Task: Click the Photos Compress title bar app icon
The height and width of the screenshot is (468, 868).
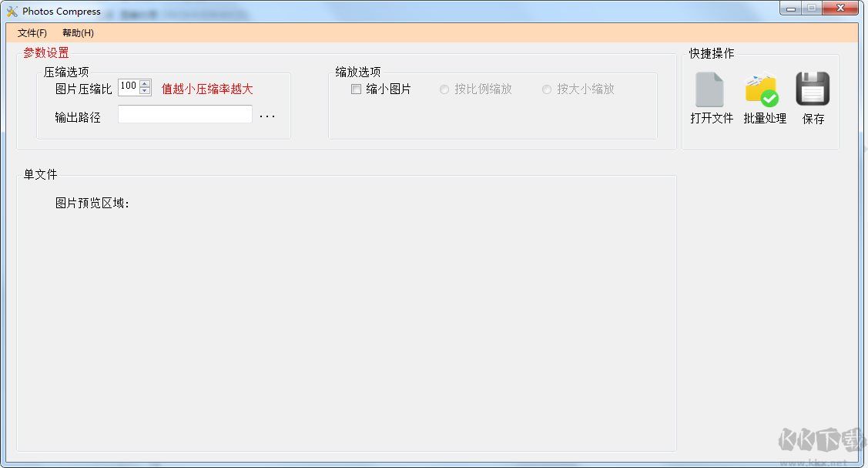Action: 12,11
